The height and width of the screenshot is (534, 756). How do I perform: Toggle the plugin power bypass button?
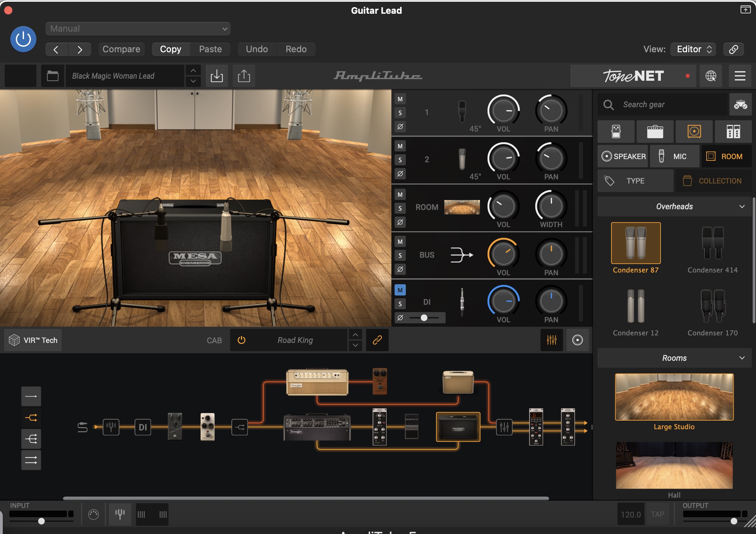point(23,39)
